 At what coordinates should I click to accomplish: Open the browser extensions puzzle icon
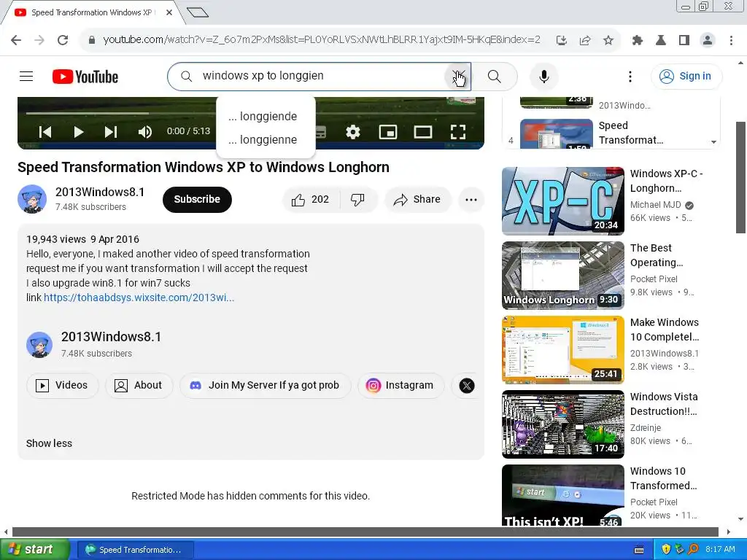tap(637, 40)
